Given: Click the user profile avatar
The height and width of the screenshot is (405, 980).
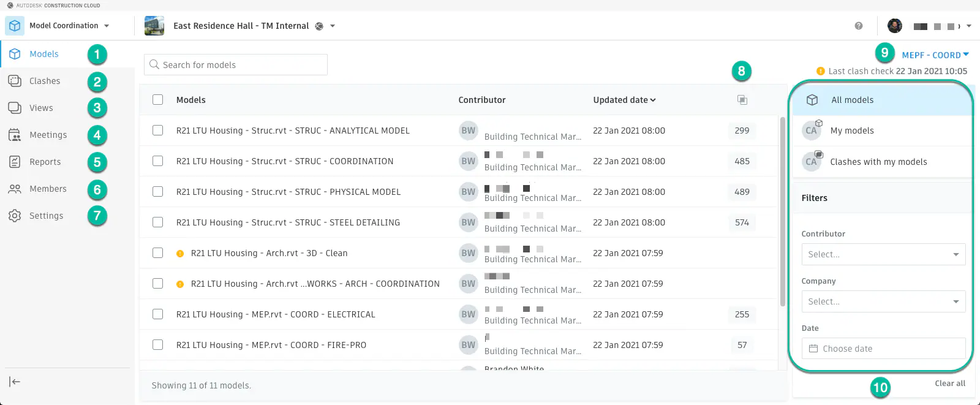Looking at the screenshot, I should [895, 26].
